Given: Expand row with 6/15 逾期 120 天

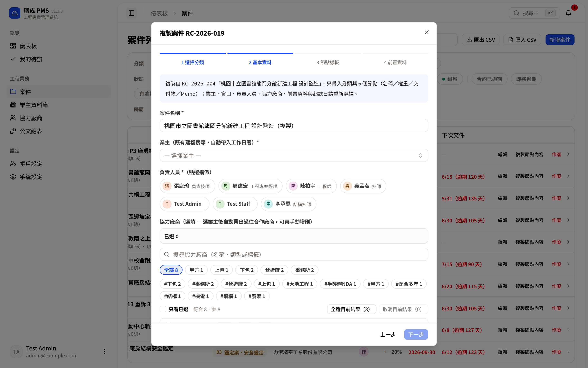Looking at the screenshot, I should pyautogui.click(x=568, y=176).
